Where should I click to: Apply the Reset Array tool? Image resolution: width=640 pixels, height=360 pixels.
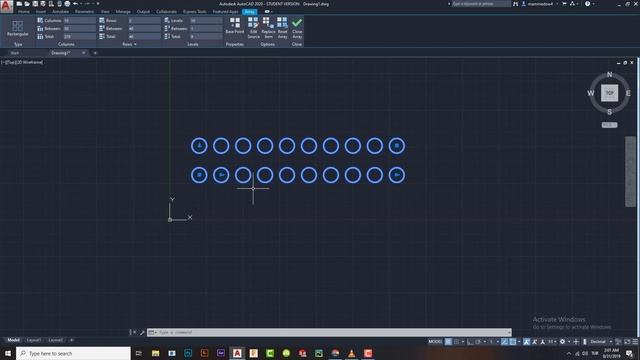click(282, 28)
